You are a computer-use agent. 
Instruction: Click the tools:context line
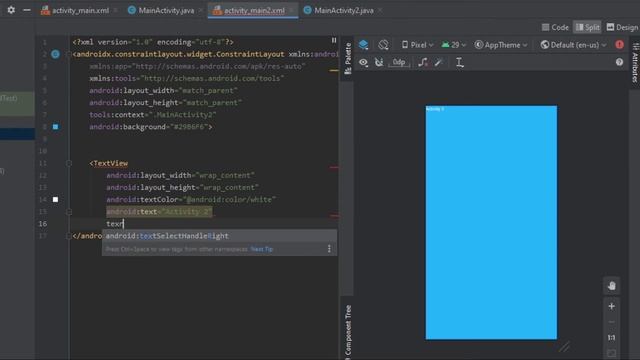click(x=153, y=115)
